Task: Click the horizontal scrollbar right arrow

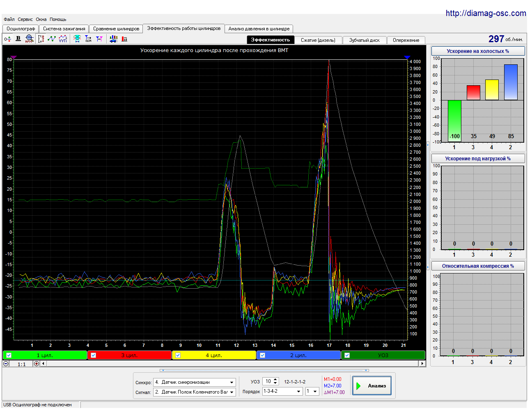Action: (422, 364)
